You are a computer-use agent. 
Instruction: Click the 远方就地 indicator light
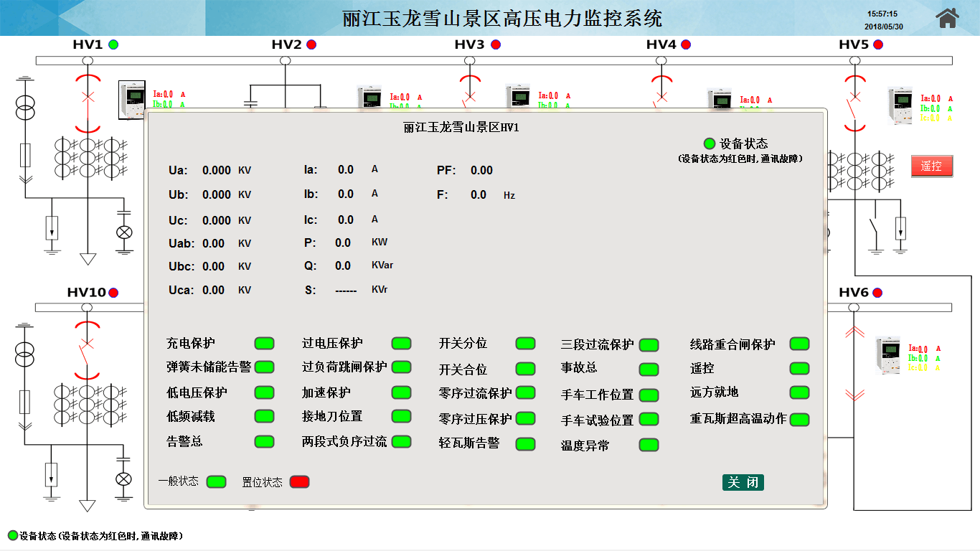click(799, 393)
